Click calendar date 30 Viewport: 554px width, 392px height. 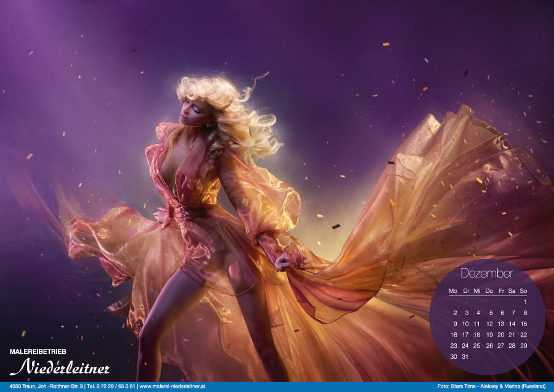(x=454, y=357)
